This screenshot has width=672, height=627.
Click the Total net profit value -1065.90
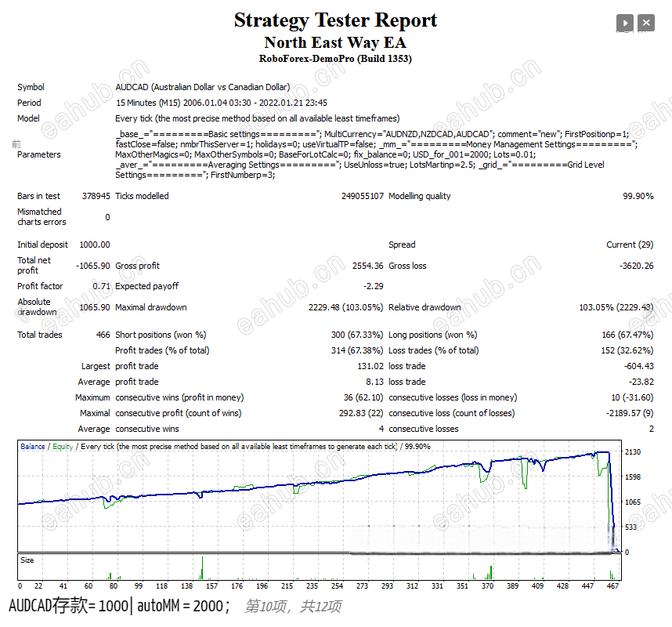[x=93, y=266]
